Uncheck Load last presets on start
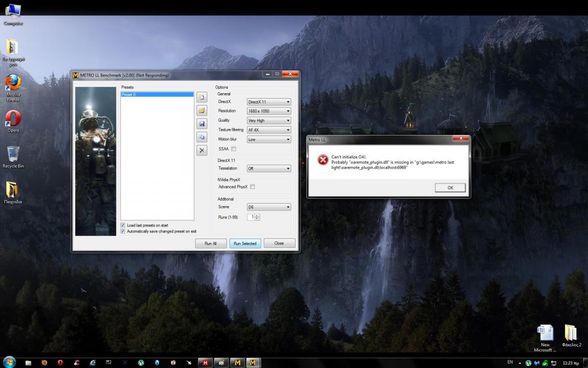Viewport: 588px width, 368px height. [123, 225]
